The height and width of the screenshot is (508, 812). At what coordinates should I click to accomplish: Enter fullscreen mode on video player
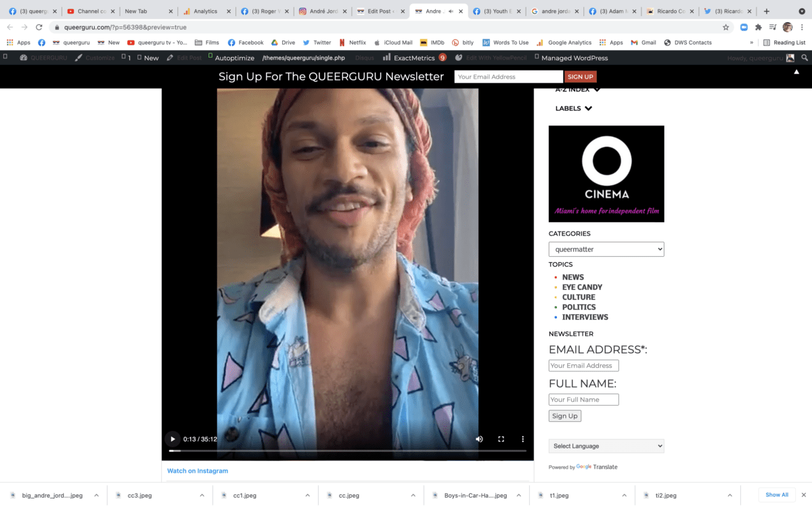[x=501, y=439]
